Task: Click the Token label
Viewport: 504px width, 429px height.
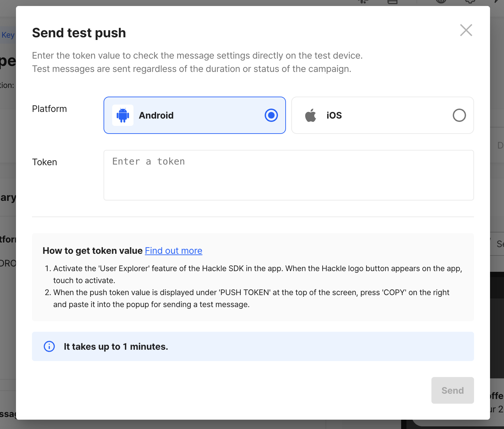Action: [44, 162]
